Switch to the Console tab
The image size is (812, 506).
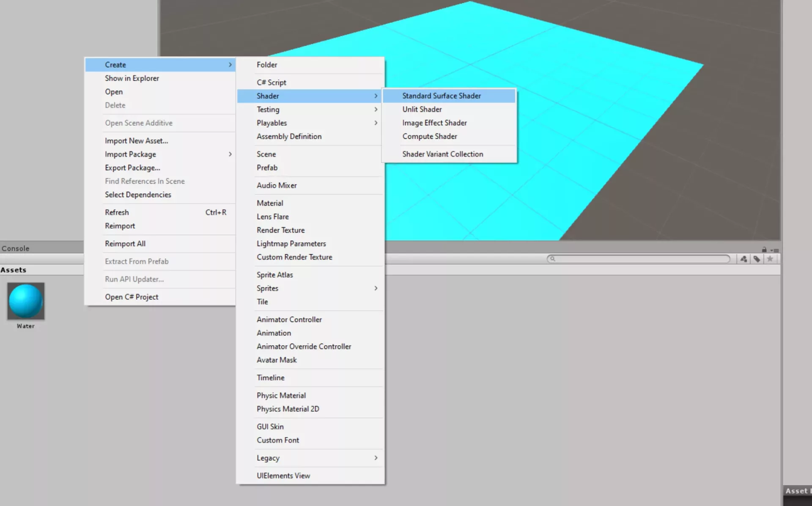16,248
